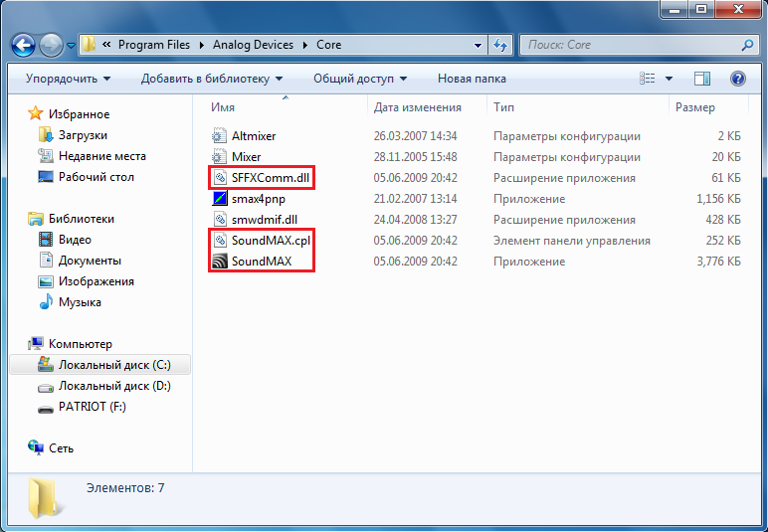Open the arrow after Program Files breadcrumb
Image resolution: width=768 pixels, height=532 pixels.
tap(201, 45)
